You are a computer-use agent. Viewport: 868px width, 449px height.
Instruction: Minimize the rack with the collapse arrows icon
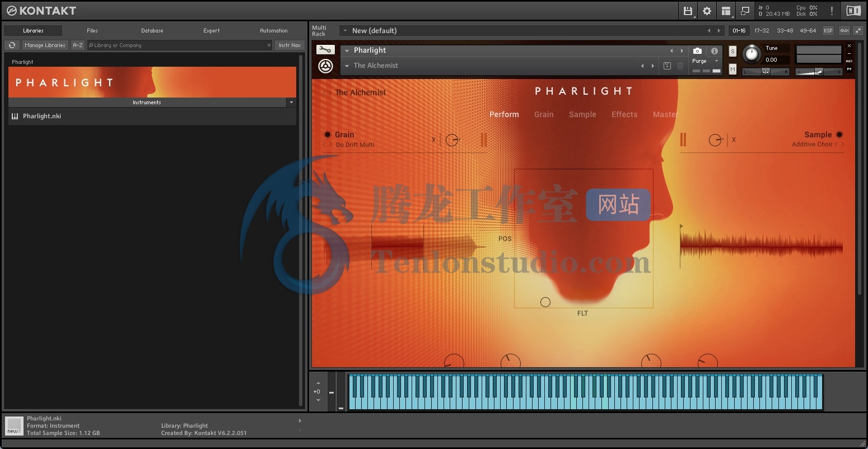click(x=859, y=31)
